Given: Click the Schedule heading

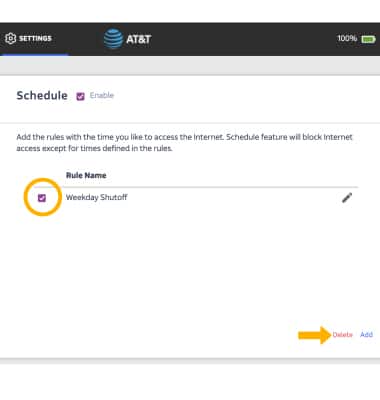Looking at the screenshot, I should point(42,96).
